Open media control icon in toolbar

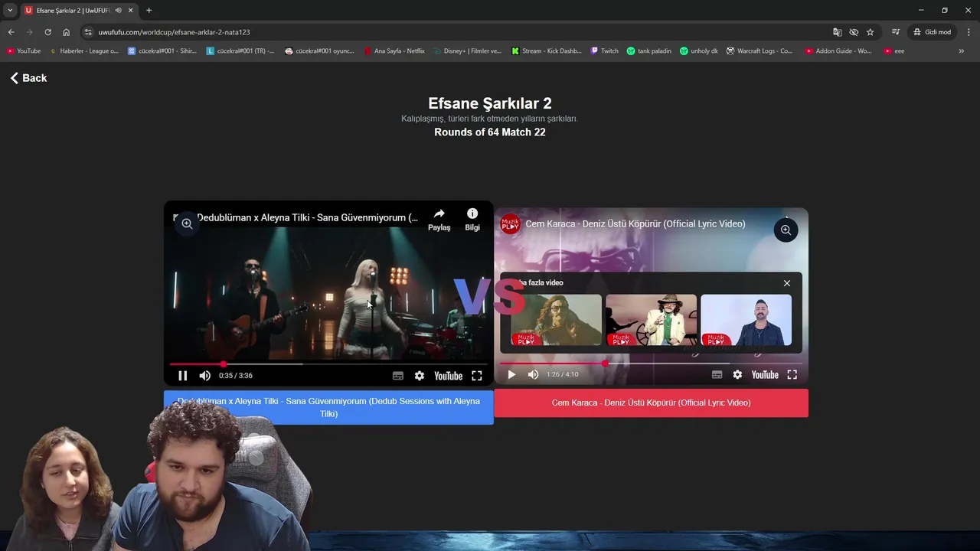tap(895, 32)
